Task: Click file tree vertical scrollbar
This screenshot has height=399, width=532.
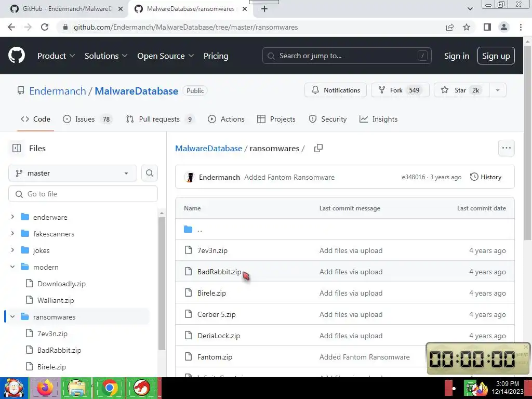Action: [162, 283]
